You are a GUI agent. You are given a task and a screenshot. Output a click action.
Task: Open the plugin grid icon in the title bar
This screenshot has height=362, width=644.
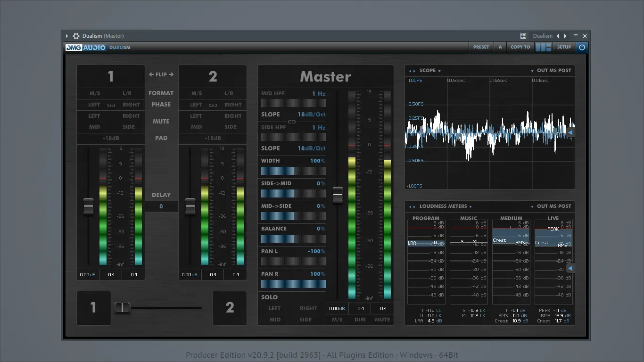pyautogui.click(x=523, y=36)
